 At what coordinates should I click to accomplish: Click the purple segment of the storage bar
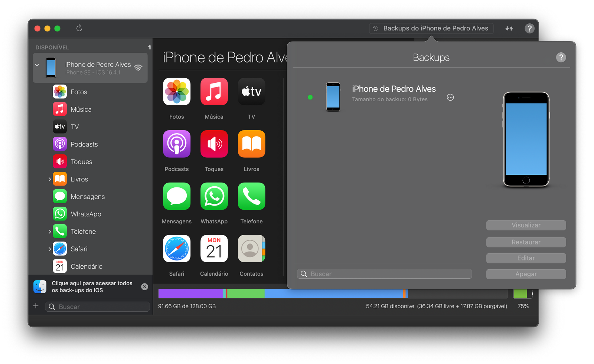click(x=190, y=294)
